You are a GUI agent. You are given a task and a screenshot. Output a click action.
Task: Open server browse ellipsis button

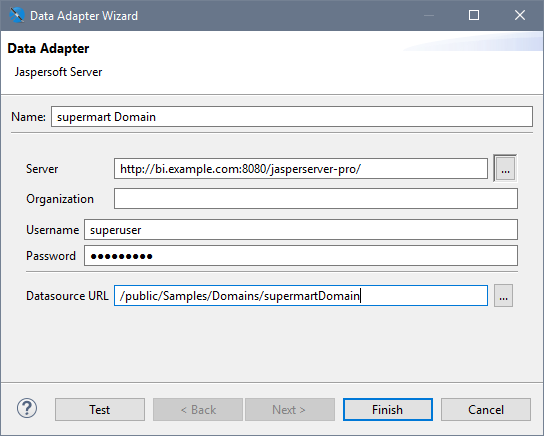tap(505, 169)
